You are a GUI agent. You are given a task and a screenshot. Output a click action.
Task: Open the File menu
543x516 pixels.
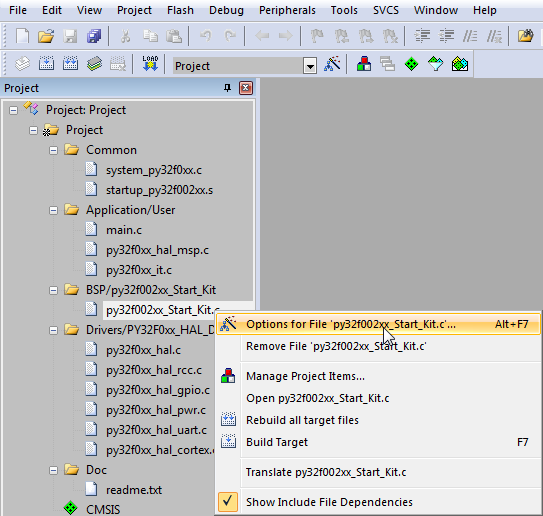point(18,10)
